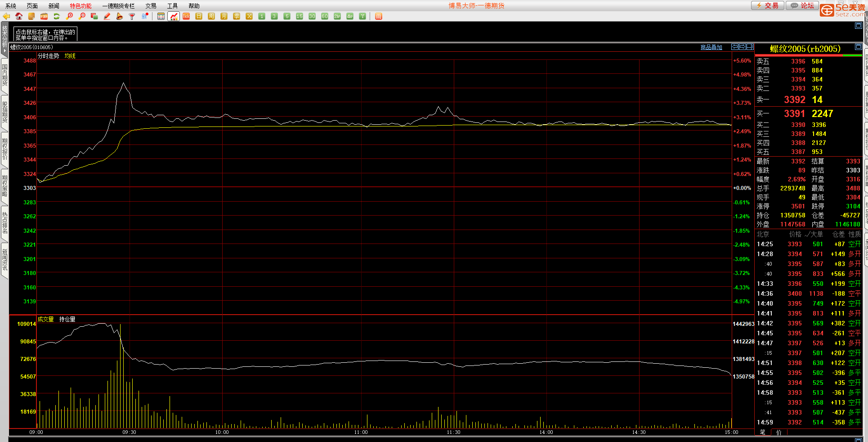Click the green refresh arrows icon
The height and width of the screenshot is (442, 868).
click(57, 16)
